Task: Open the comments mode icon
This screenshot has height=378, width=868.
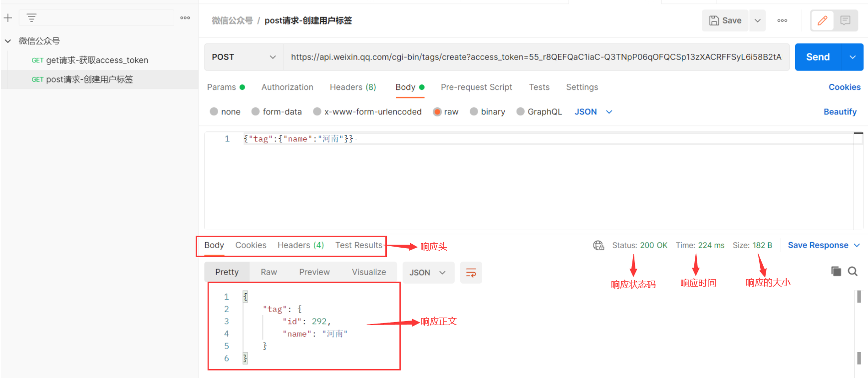Action: 845,20
